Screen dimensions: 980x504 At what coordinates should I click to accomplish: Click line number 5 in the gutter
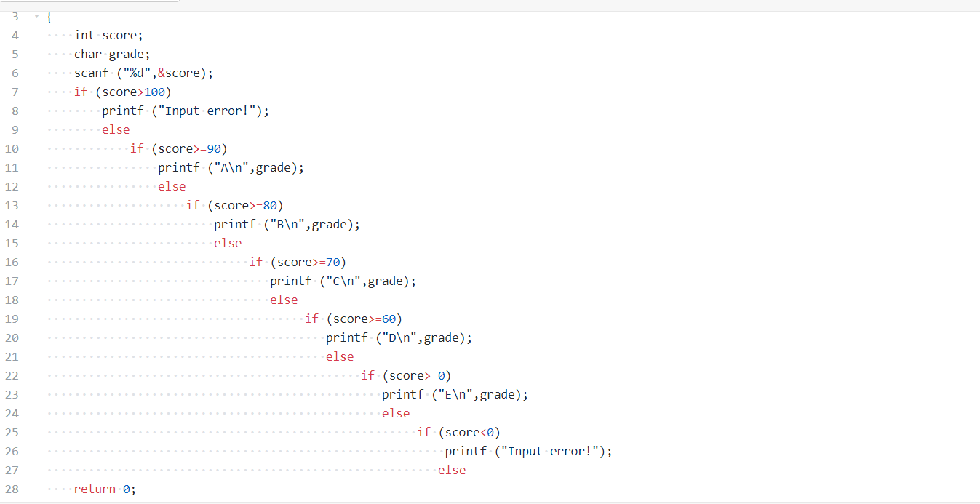[x=15, y=54]
